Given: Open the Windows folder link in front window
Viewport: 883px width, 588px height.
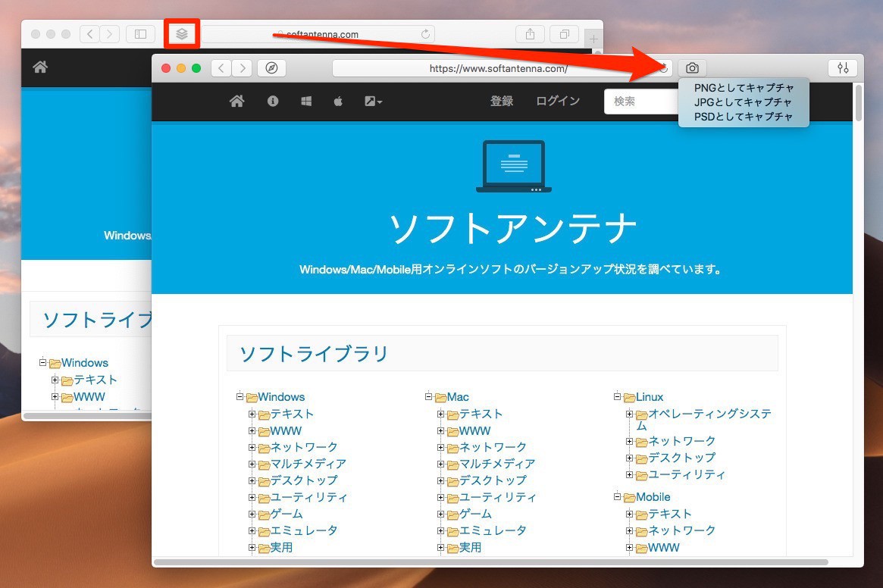Looking at the screenshot, I should pyautogui.click(x=281, y=397).
